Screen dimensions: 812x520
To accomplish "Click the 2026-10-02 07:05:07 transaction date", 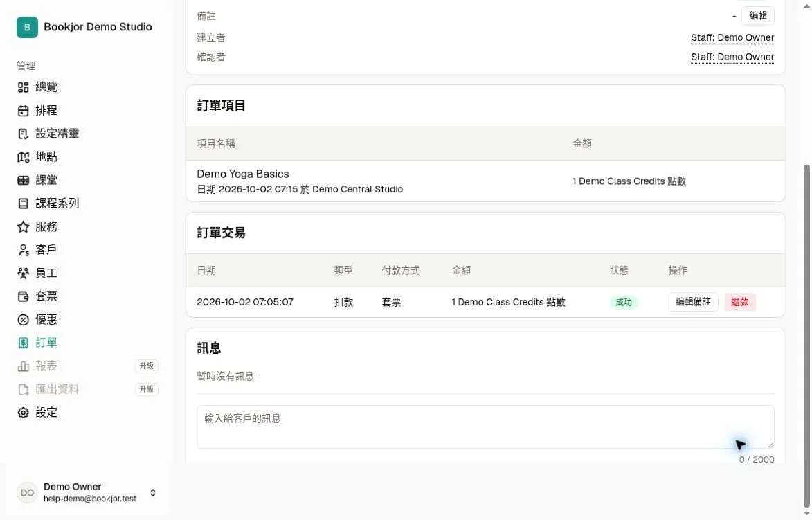I will point(245,302).
